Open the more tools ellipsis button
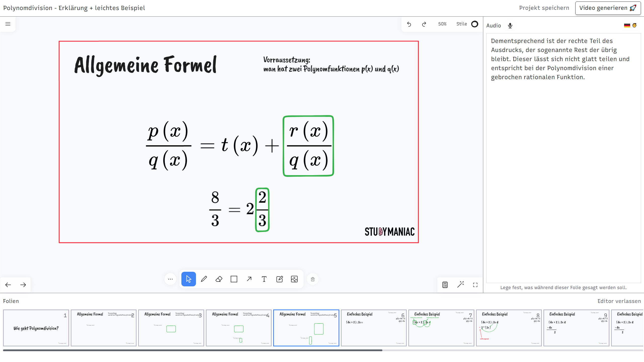Viewport: 644px width, 362px height. tap(170, 279)
